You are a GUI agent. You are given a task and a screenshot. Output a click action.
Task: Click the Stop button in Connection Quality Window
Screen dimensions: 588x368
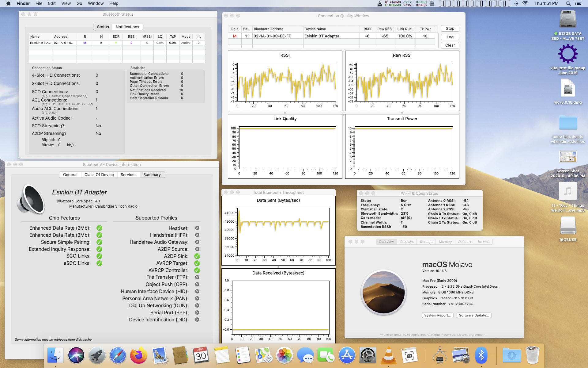[450, 29]
